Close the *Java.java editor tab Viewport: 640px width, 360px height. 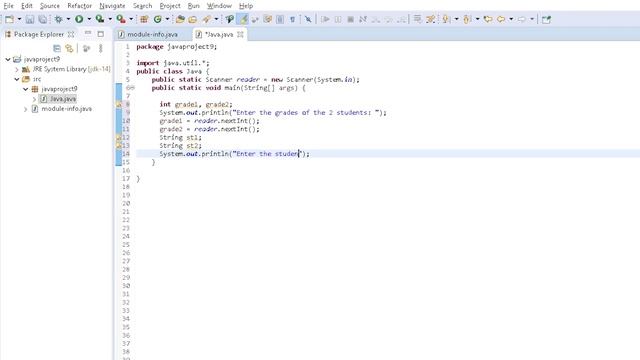[x=240, y=34]
